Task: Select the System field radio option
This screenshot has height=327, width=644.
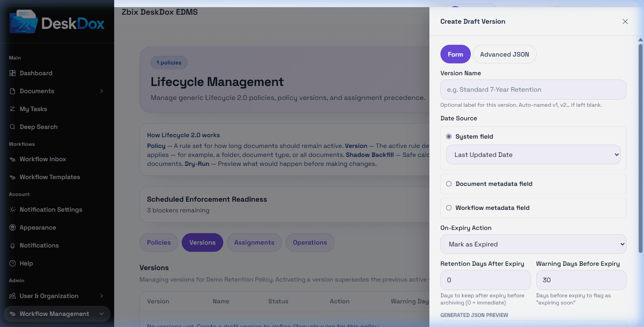Action: click(x=449, y=136)
